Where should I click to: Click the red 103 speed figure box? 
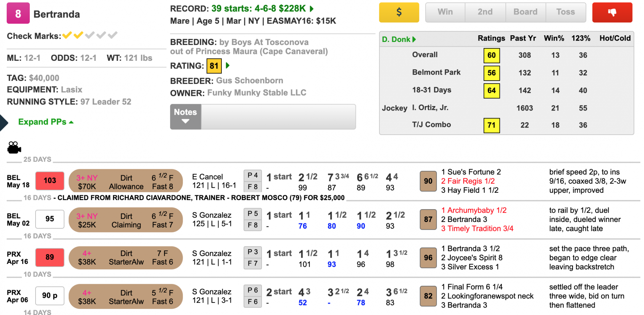coord(50,181)
